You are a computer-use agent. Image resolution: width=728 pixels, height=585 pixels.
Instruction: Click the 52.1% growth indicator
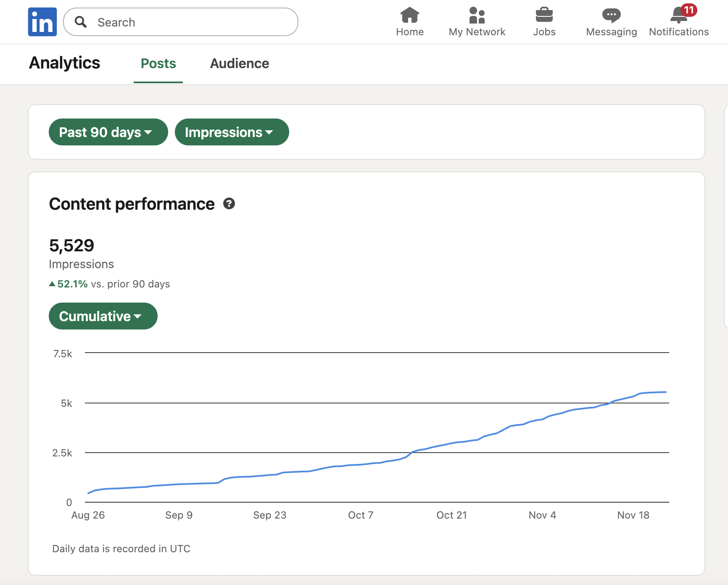[x=72, y=284]
